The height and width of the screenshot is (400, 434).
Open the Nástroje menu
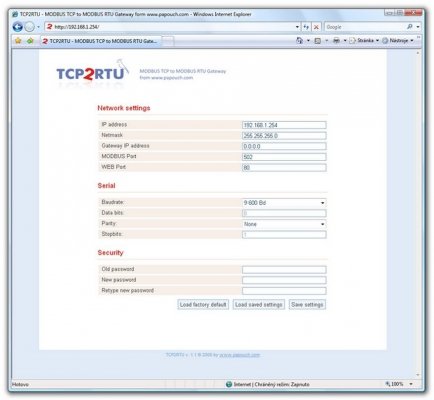tap(398, 41)
